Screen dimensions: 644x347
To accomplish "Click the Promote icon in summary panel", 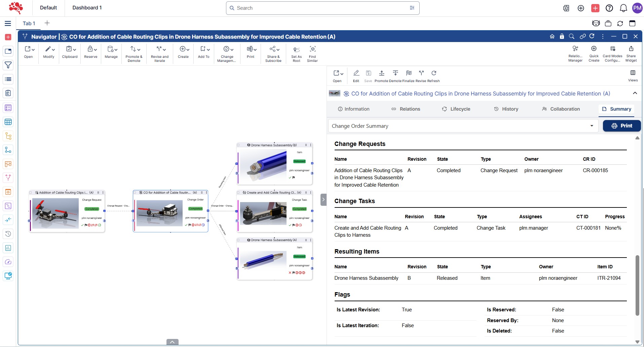I will tap(381, 73).
